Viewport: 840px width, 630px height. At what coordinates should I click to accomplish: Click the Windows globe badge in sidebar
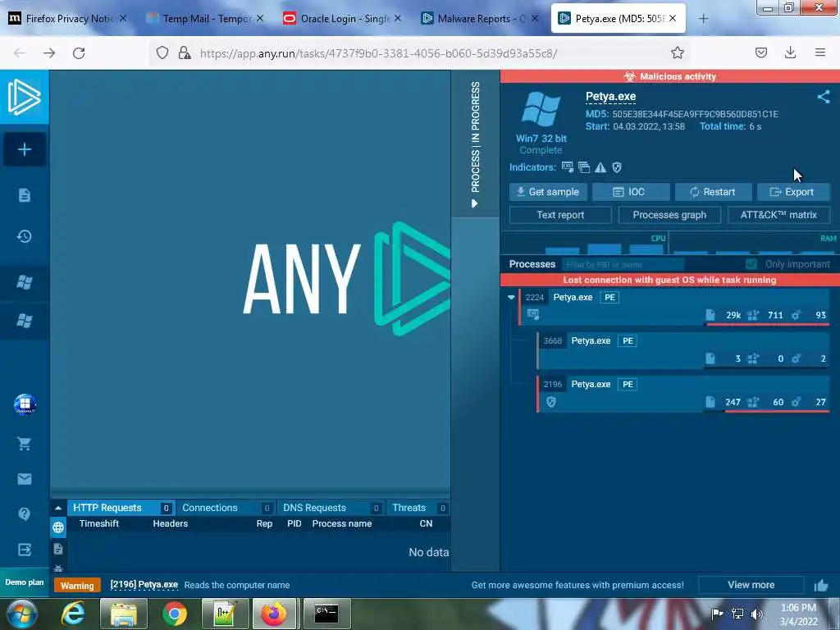click(x=25, y=404)
